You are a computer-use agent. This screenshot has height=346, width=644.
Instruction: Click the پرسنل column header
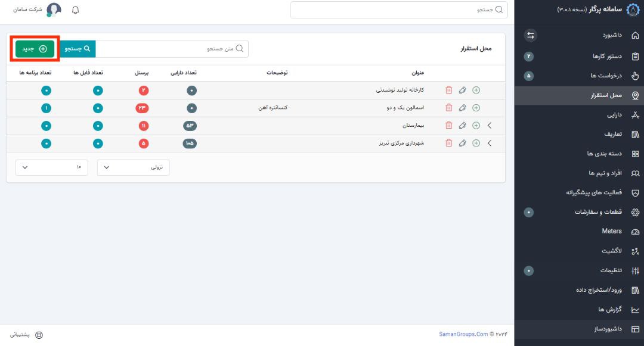(142, 73)
